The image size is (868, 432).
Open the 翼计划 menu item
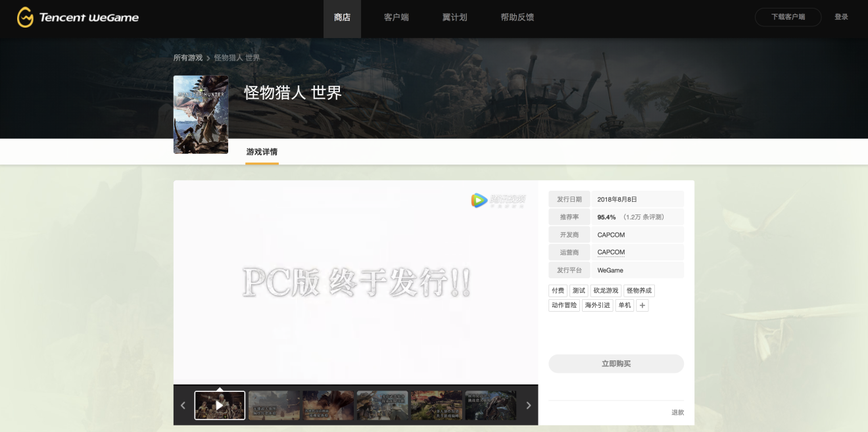point(454,18)
